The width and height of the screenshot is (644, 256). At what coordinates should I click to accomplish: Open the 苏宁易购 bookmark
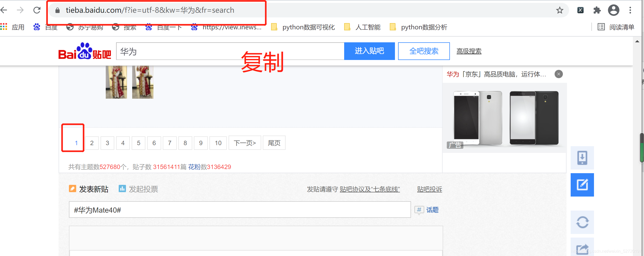coord(85,27)
